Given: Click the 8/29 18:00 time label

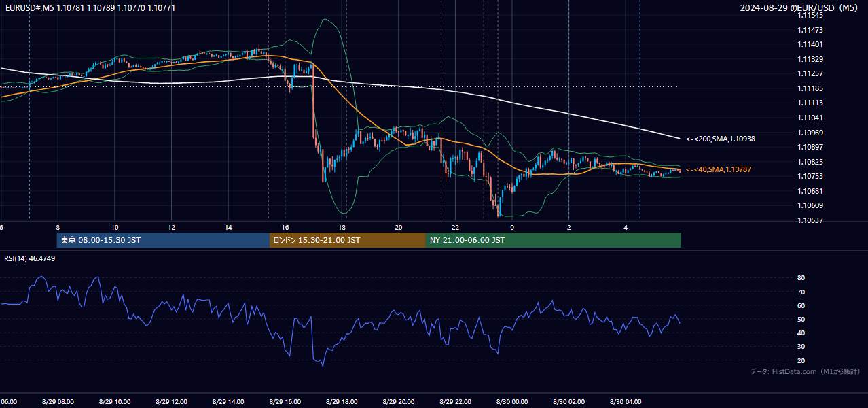Looking at the screenshot, I should [342, 402].
